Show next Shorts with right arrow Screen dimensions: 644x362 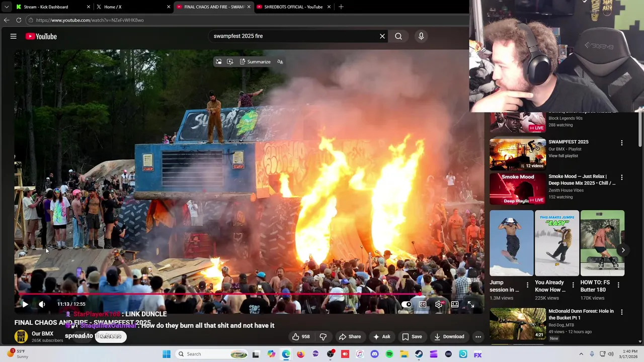pyautogui.click(x=623, y=250)
